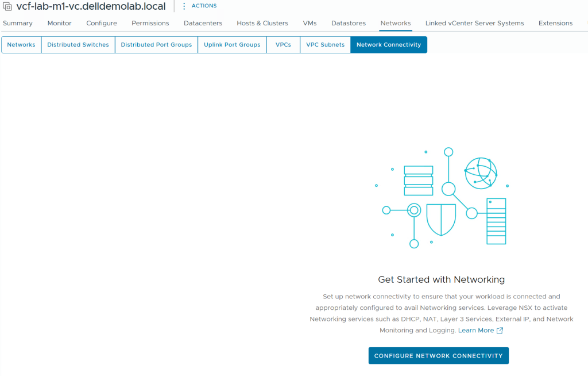
Task: Select the Datacenters tab
Action: [x=203, y=24]
